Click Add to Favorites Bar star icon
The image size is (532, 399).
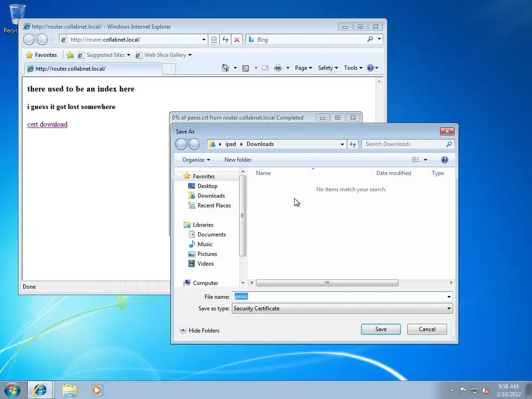click(x=70, y=55)
